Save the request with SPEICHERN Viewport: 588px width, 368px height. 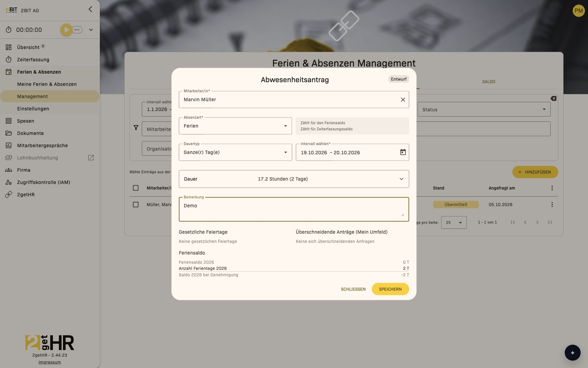(x=390, y=289)
